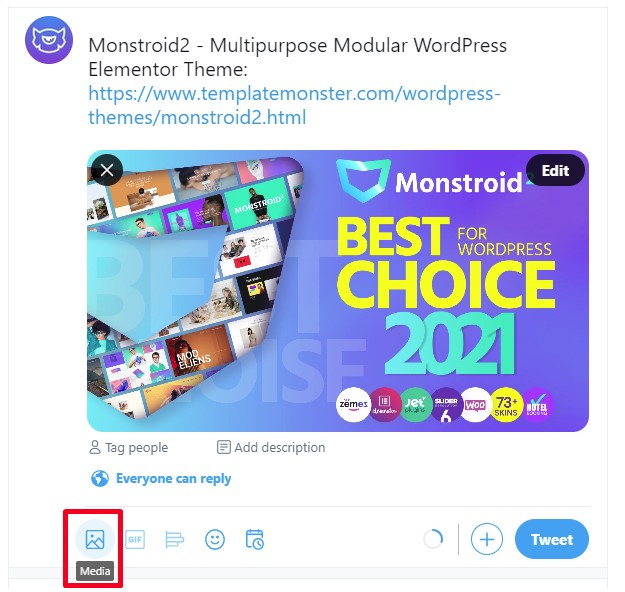Click the person icon beside Tag people
The width and height of the screenshot is (625, 592).
[x=95, y=447]
